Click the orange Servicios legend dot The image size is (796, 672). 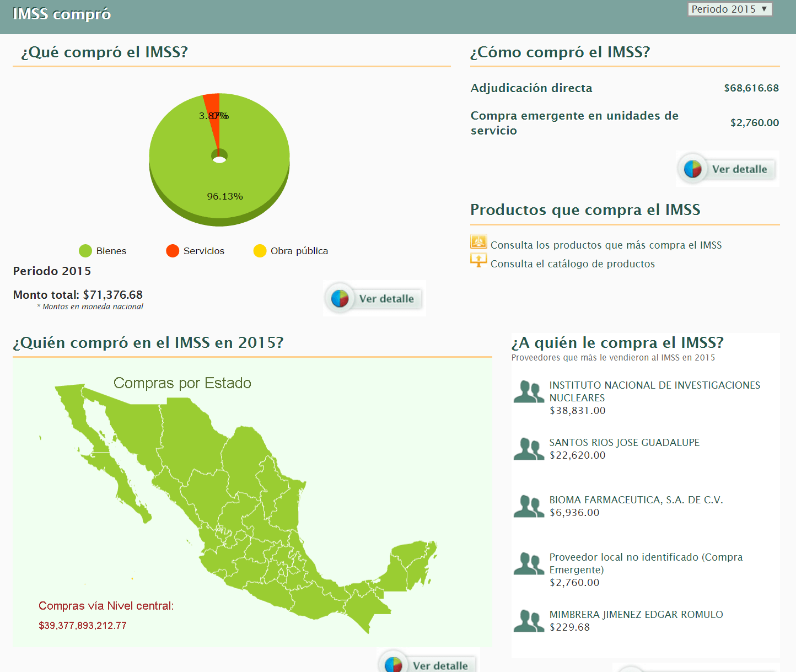[173, 251]
